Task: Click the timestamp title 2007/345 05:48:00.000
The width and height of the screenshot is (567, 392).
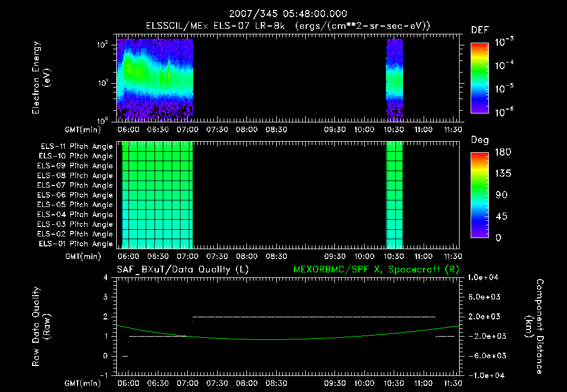Action: pyautogui.click(x=288, y=14)
